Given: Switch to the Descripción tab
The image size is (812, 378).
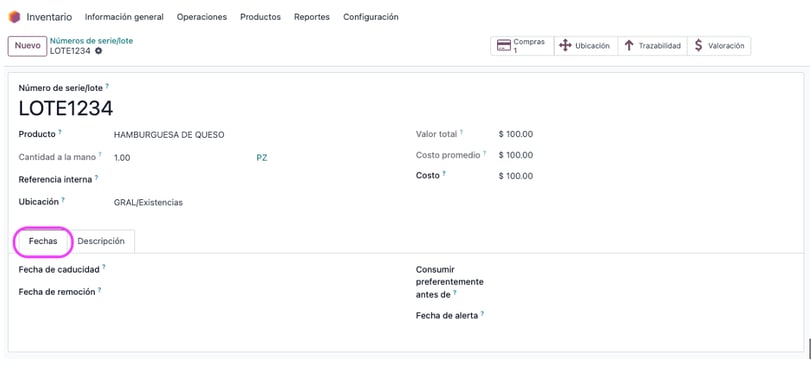Looking at the screenshot, I should click(x=101, y=241).
